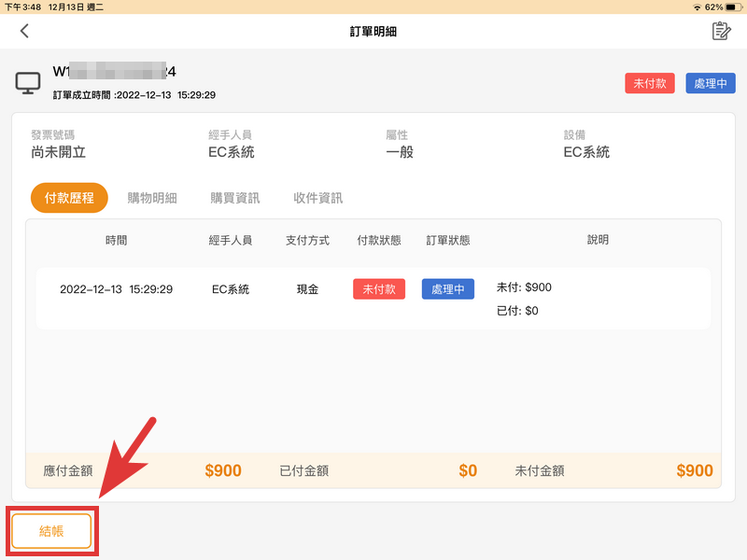The width and height of the screenshot is (747, 560).
Task: Click the blue 處理中 badge in the header
Action: tap(710, 82)
